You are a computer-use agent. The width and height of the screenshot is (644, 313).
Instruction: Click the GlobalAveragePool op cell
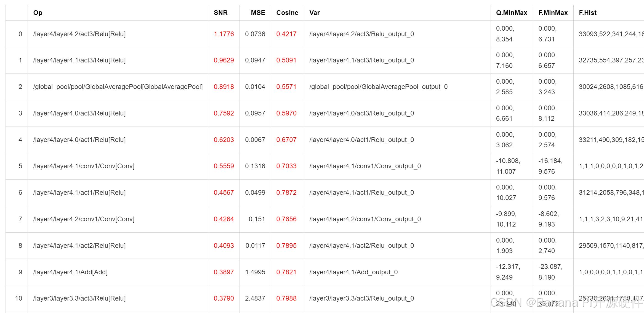click(118, 87)
